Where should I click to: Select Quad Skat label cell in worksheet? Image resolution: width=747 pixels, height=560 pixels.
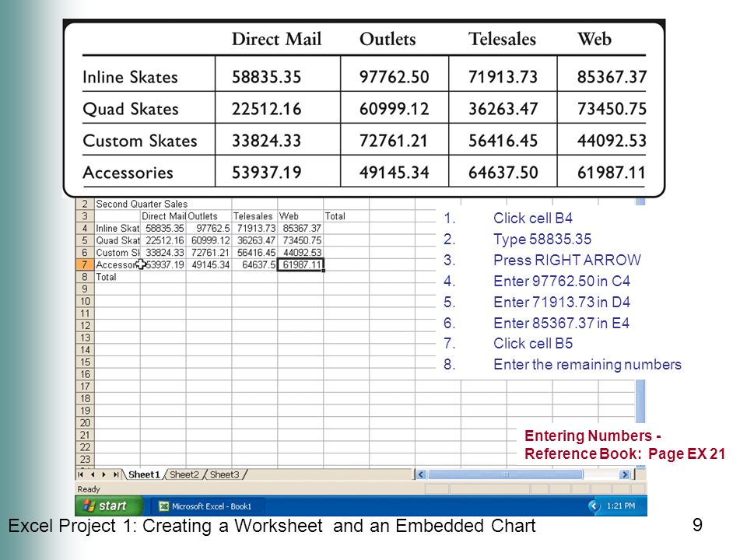(x=117, y=240)
